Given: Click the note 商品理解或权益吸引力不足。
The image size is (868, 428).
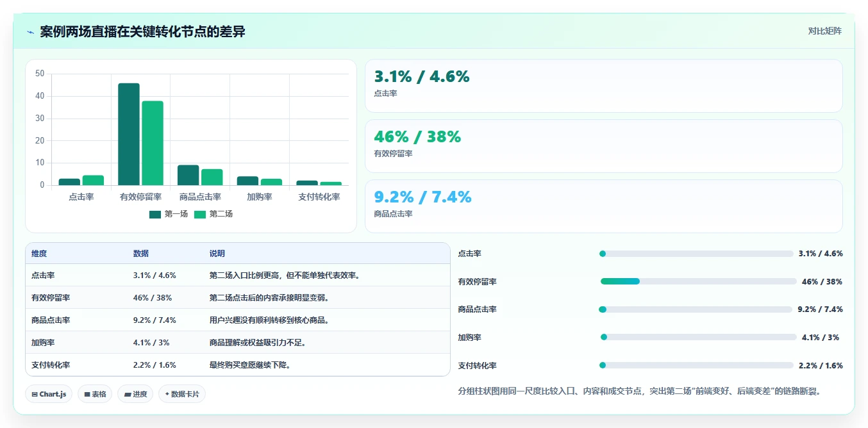Looking at the screenshot, I should tap(258, 343).
